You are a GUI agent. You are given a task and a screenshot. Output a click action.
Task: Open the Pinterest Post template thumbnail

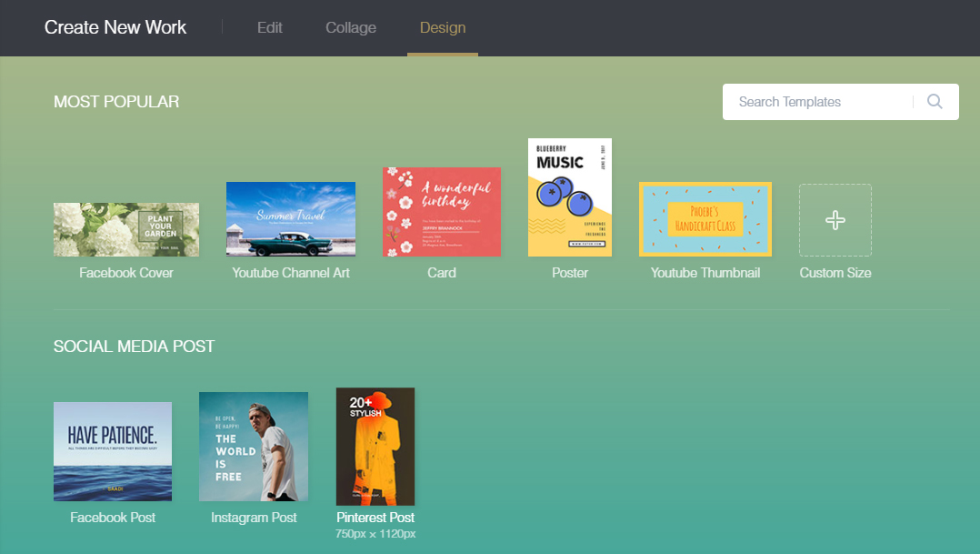click(375, 447)
